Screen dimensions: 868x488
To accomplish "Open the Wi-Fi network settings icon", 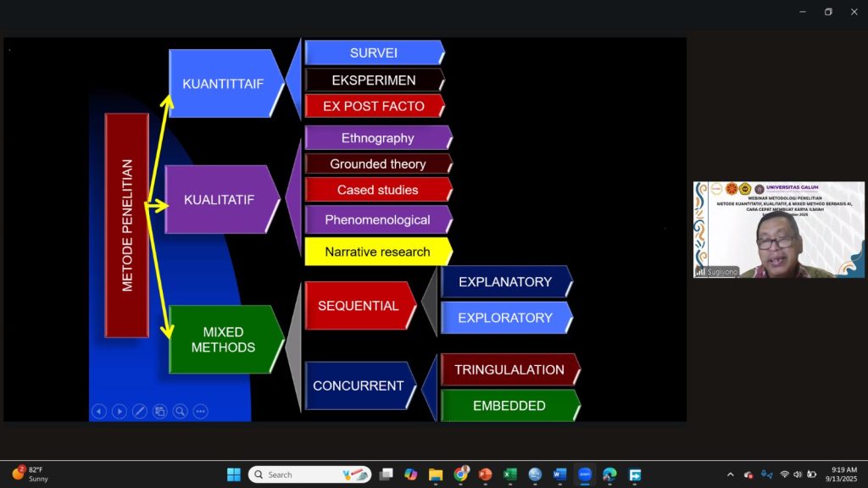I will pyautogui.click(x=785, y=474).
